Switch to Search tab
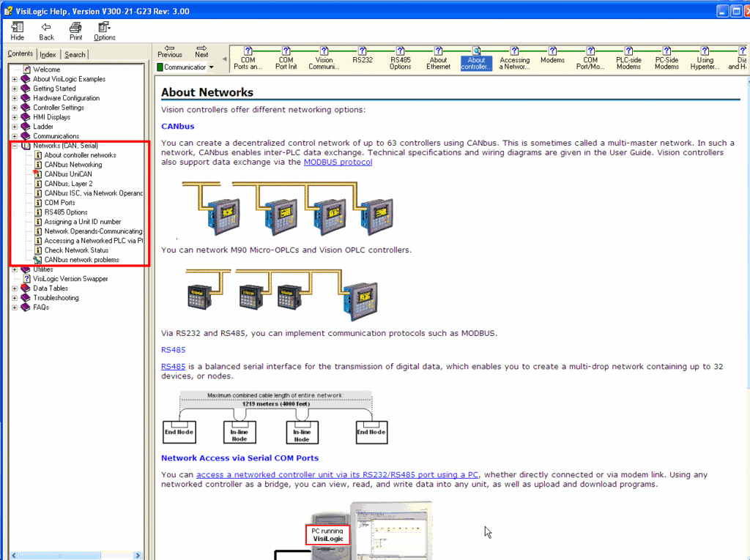The height and width of the screenshot is (560, 750). [75, 54]
